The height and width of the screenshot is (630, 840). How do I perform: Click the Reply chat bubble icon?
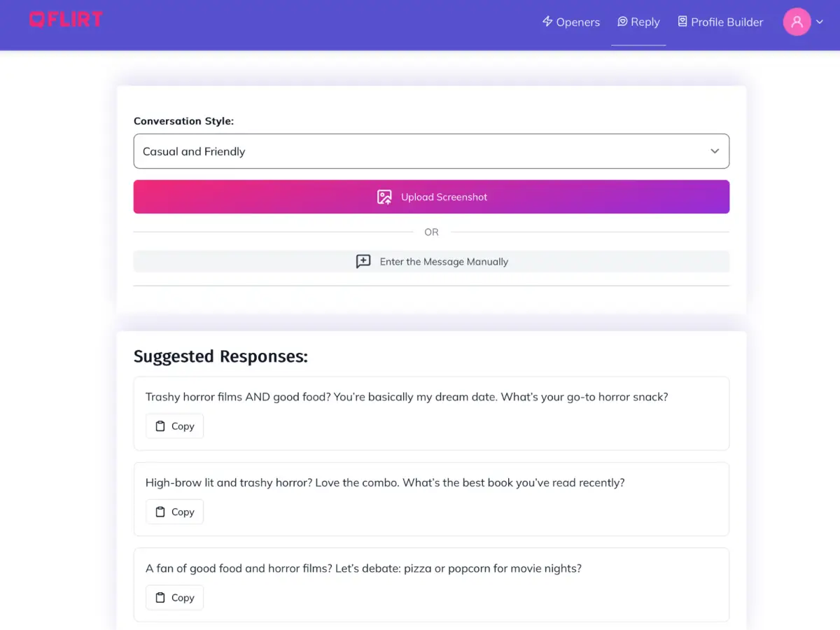pos(622,22)
